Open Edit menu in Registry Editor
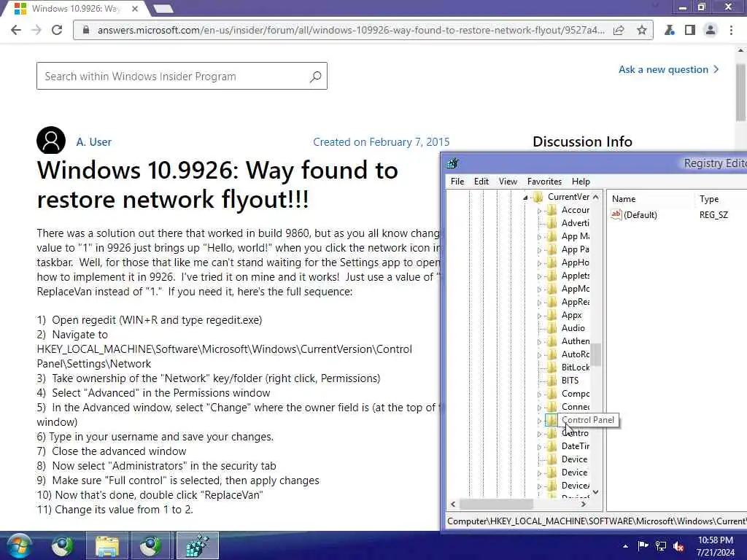Viewport: 747px width, 560px height. click(481, 182)
